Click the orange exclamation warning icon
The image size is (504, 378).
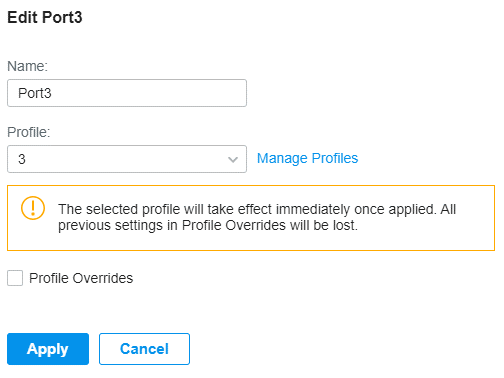(33, 208)
